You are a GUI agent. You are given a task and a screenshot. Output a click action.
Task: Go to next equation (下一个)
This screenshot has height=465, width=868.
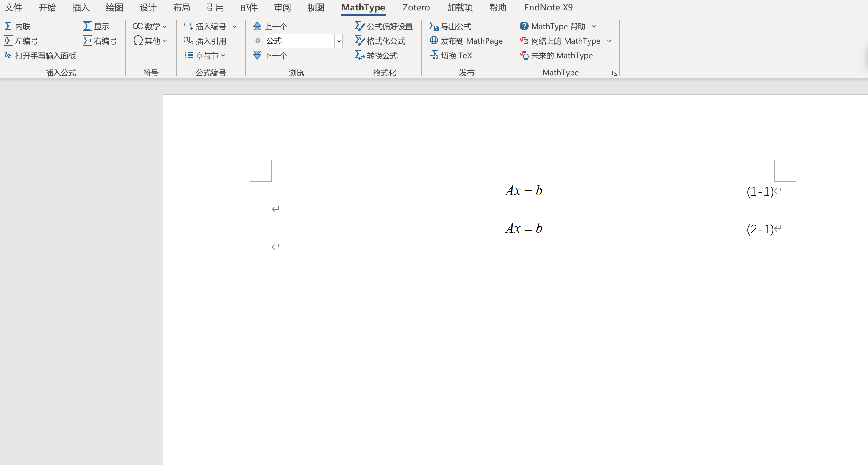pos(271,56)
